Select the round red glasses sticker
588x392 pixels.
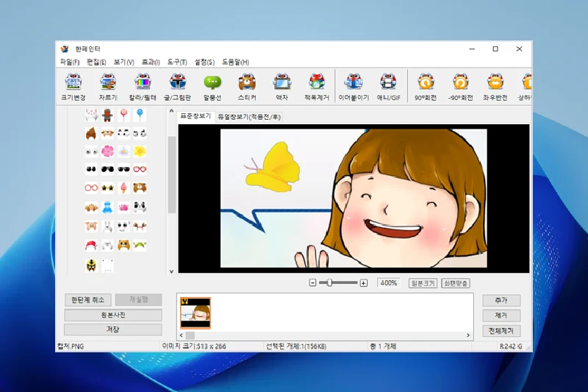tap(91, 188)
